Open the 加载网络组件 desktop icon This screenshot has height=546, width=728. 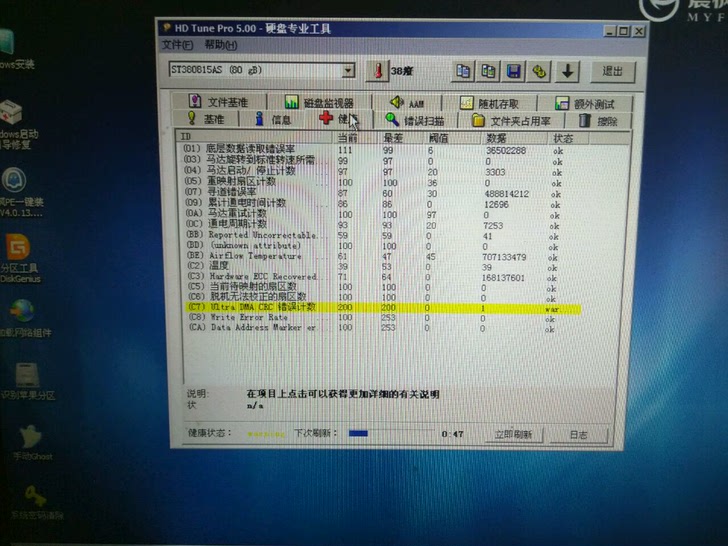(x=24, y=318)
